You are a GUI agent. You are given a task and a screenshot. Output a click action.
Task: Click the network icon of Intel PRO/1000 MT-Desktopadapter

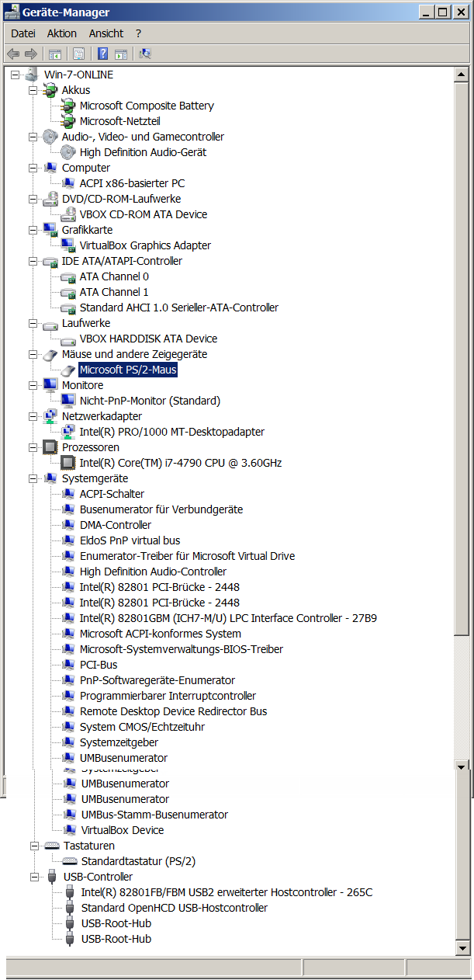[69, 432]
